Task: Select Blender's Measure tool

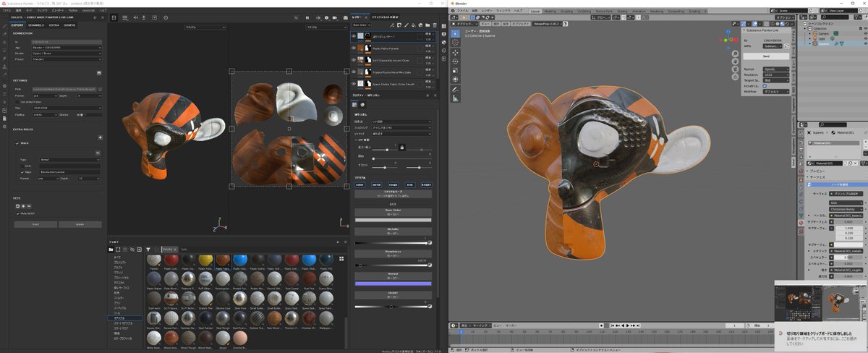Action: pos(455,98)
